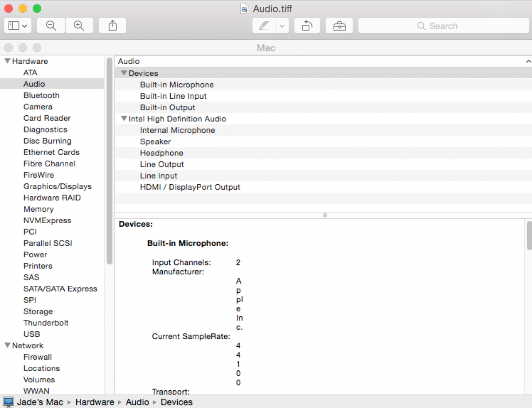
Task: Open the sidebar view options button
Action: (18, 26)
